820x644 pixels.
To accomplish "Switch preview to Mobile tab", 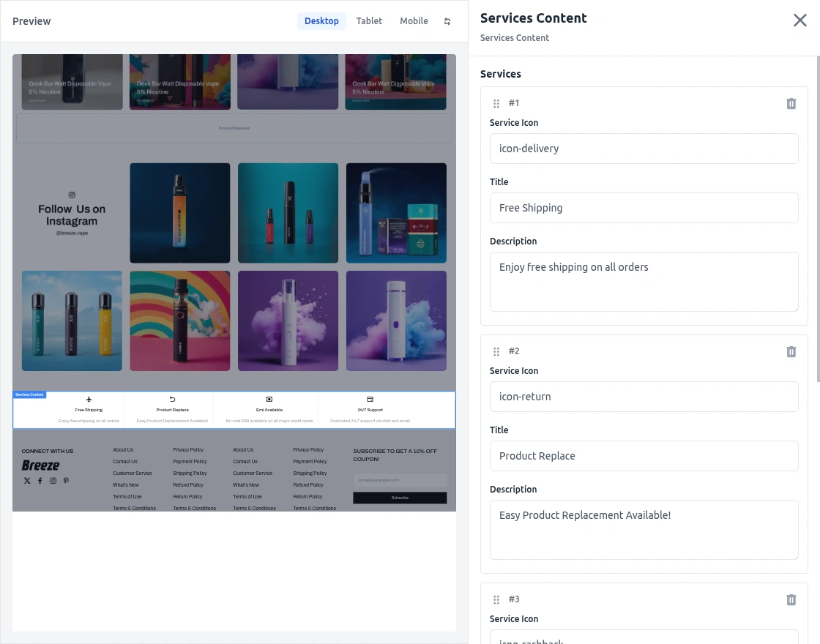I will (x=414, y=21).
